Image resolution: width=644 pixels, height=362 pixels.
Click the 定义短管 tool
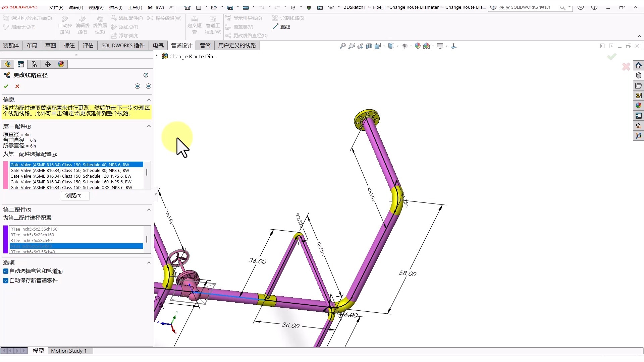tap(195, 24)
